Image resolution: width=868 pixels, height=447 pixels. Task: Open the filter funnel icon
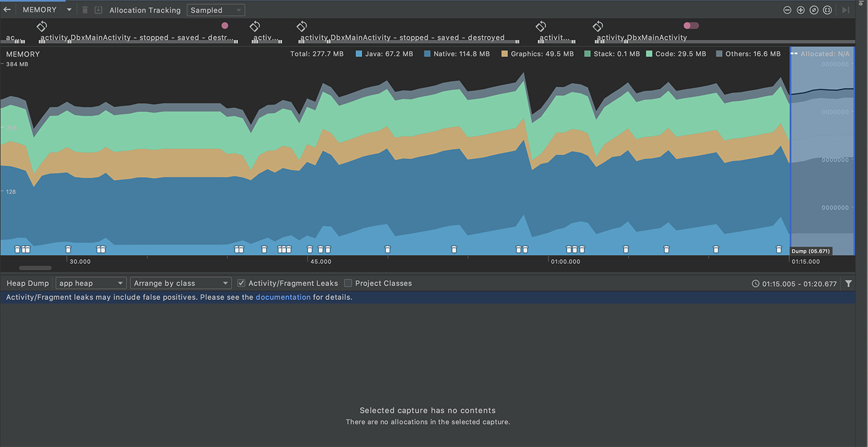tap(849, 284)
